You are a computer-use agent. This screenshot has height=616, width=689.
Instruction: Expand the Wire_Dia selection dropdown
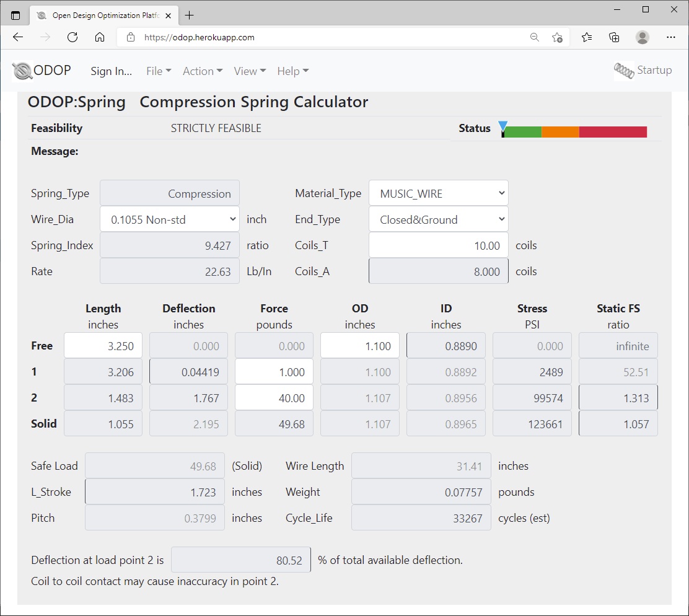pos(169,219)
